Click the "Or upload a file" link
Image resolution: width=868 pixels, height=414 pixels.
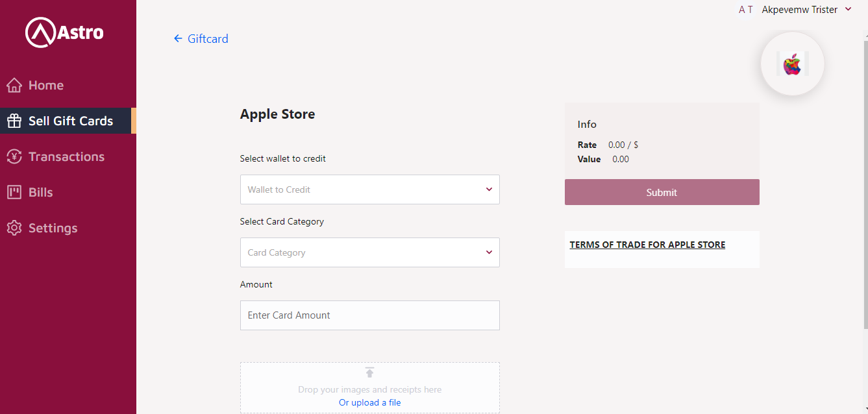click(x=369, y=402)
